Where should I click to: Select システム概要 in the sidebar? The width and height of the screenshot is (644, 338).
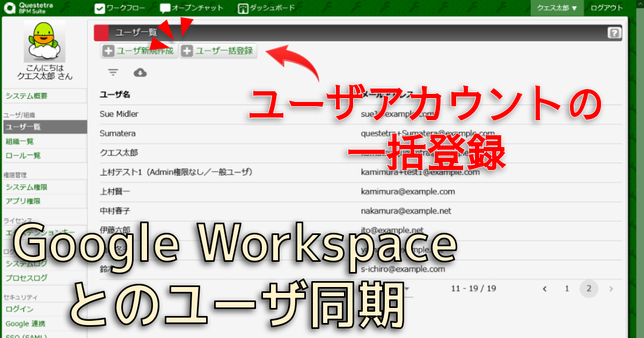pyautogui.click(x=27, y=96)
